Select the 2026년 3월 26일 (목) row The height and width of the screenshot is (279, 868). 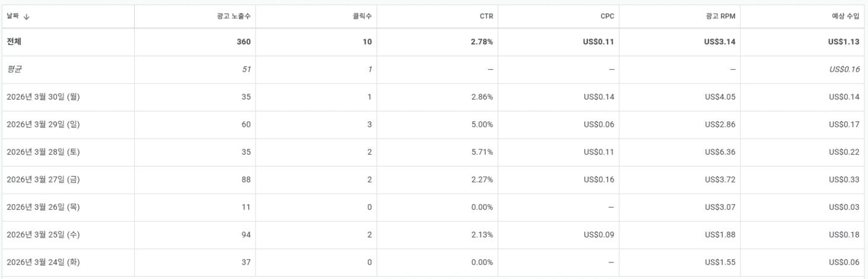coord(43,207)
